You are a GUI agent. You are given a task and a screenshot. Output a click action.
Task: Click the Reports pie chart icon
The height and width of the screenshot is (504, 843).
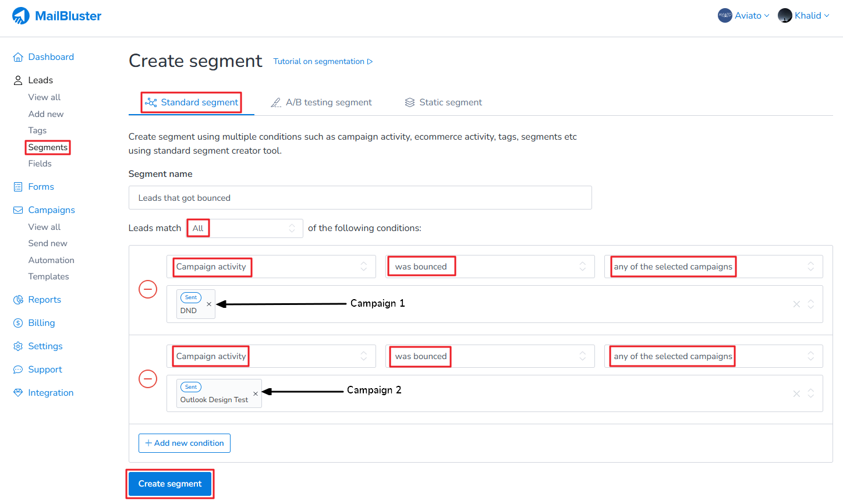tap(18, 300)
